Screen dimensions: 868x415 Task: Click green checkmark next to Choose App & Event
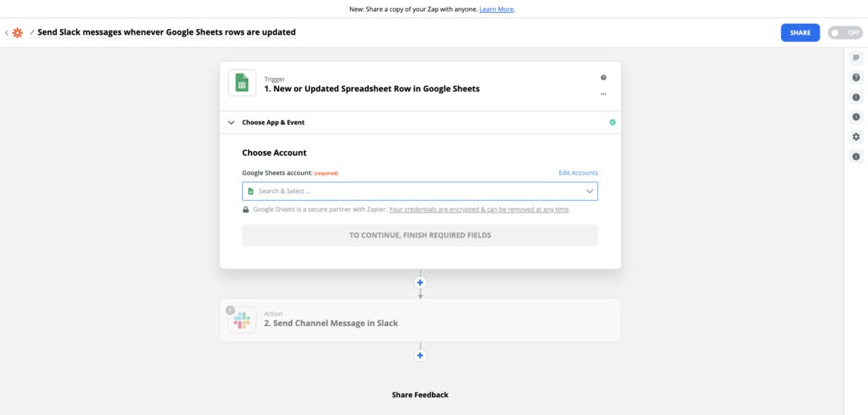(613, 122)
